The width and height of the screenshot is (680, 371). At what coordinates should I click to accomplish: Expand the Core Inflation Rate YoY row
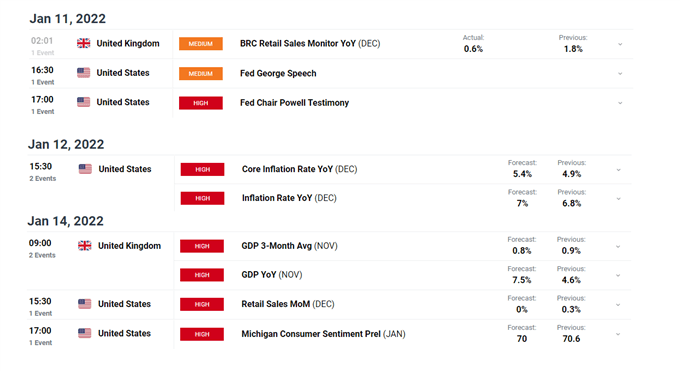click(619, 170)
